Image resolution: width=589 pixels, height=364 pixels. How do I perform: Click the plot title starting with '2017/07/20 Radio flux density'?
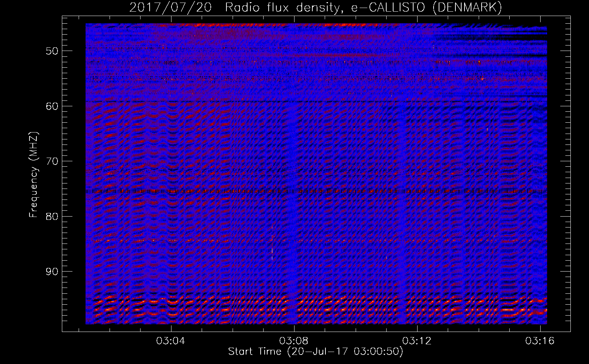tap(316, 8)
